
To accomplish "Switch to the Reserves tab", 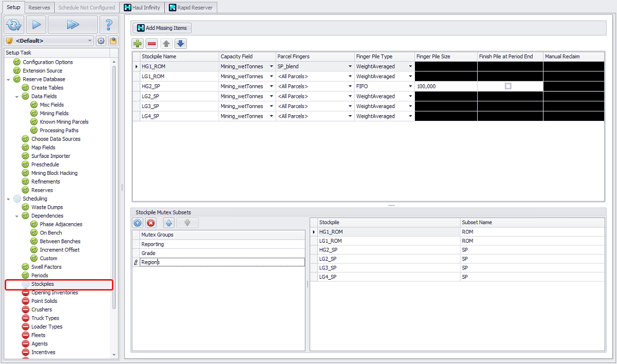I will click(39, 8).
